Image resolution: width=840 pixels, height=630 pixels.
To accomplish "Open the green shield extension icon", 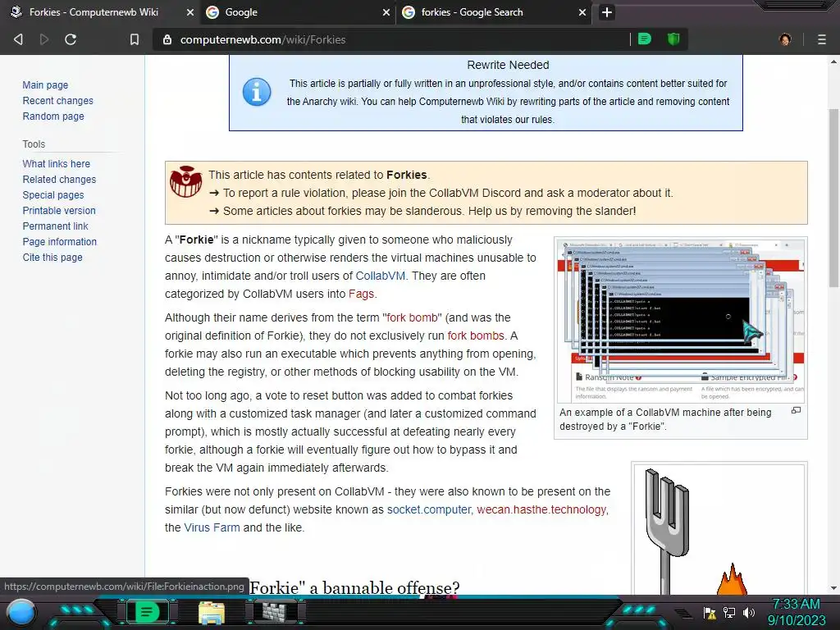I will pyautogui.click(x=673, y=39).
